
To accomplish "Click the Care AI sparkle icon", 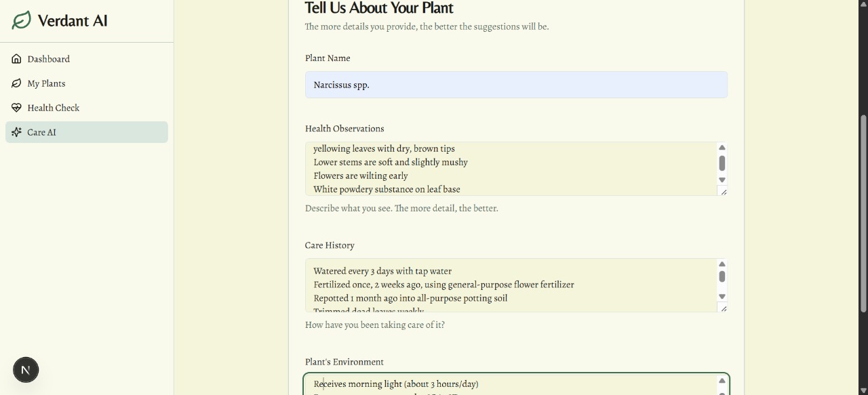I will (x=16, y=132).
